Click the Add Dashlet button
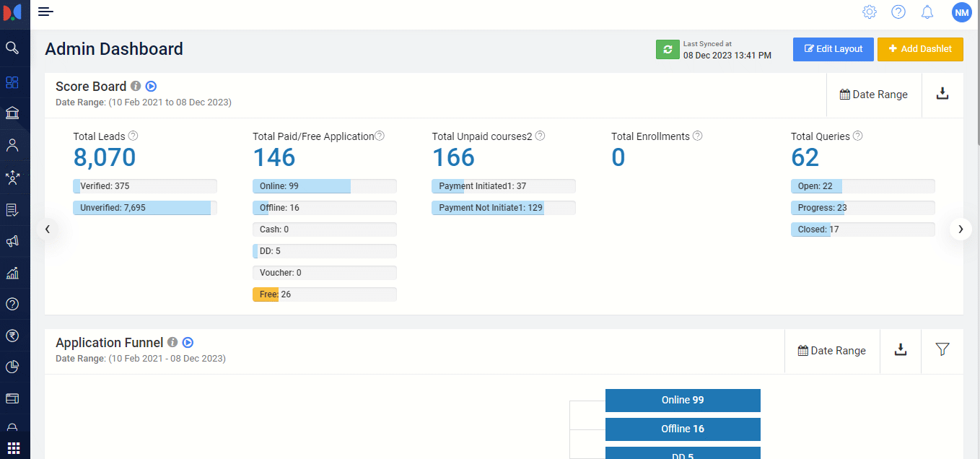This screenshot has height=459, width=980. click(920, 49)
